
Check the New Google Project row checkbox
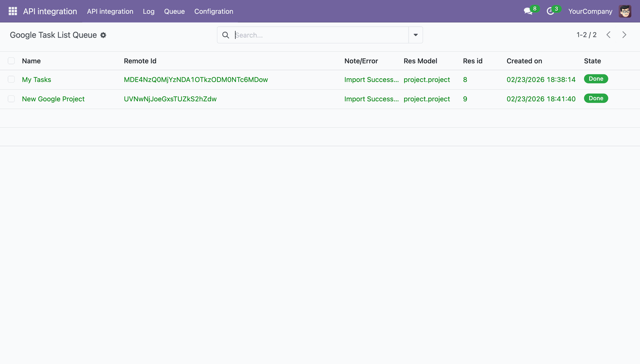(11, 99)
